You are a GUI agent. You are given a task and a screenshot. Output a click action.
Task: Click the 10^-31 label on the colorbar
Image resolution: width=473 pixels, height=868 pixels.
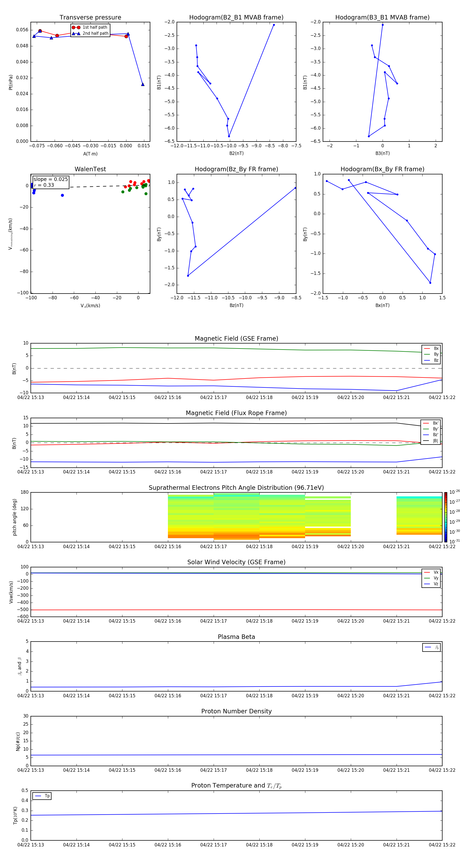[455, 542]
